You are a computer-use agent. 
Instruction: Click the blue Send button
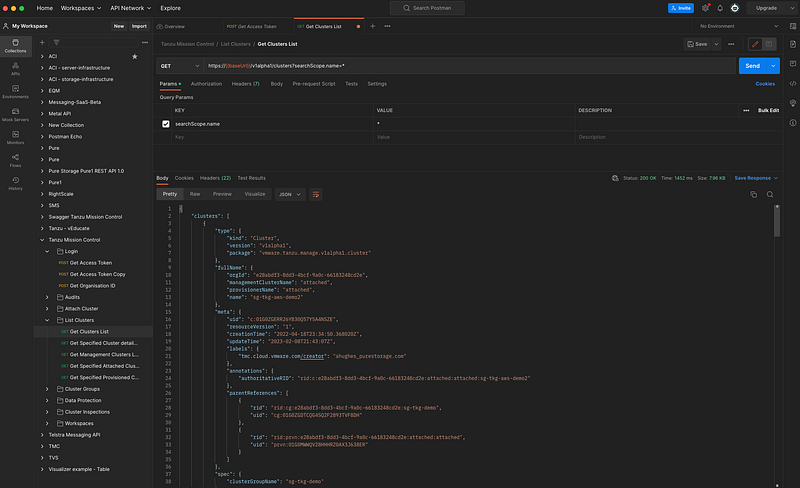point(753,66)
